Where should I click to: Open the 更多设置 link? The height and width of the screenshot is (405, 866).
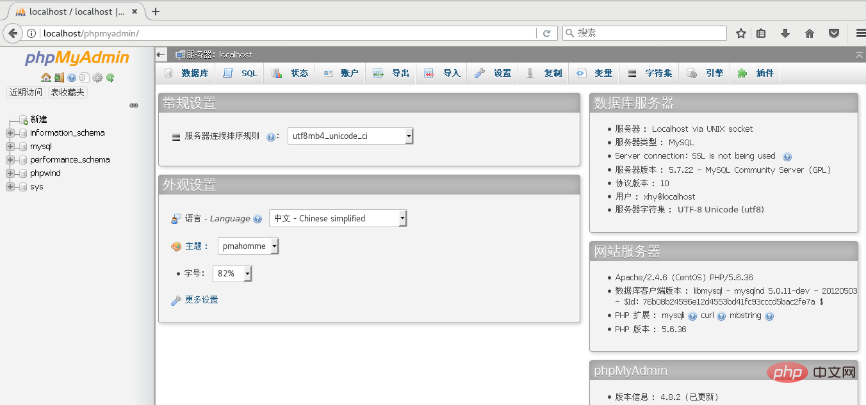pyautogui.click(x=201, y=300)
